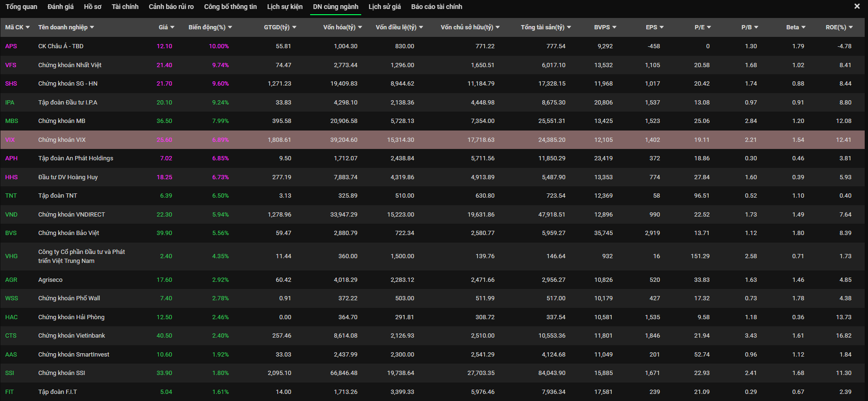Click the 16.82 ROE value for CTS
Image resolution: width=868 pixels, height=401 pixels.
(x=844, y=336)
